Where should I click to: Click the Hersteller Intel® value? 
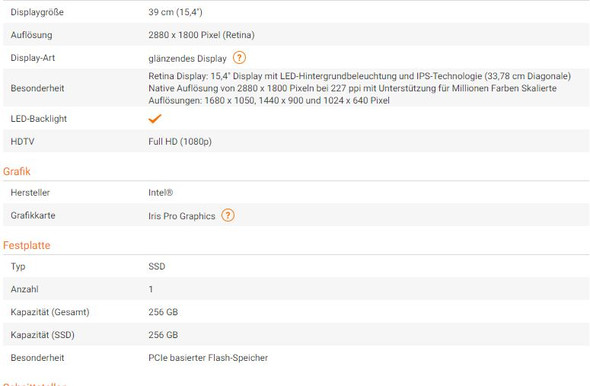[161, 192]
